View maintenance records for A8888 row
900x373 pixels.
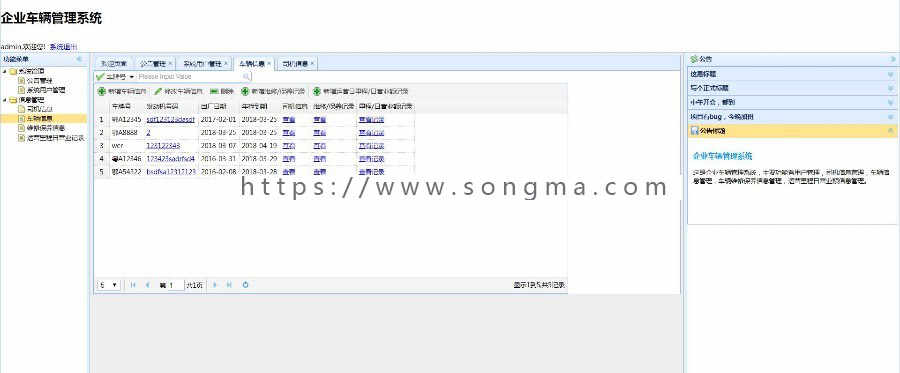320,133
